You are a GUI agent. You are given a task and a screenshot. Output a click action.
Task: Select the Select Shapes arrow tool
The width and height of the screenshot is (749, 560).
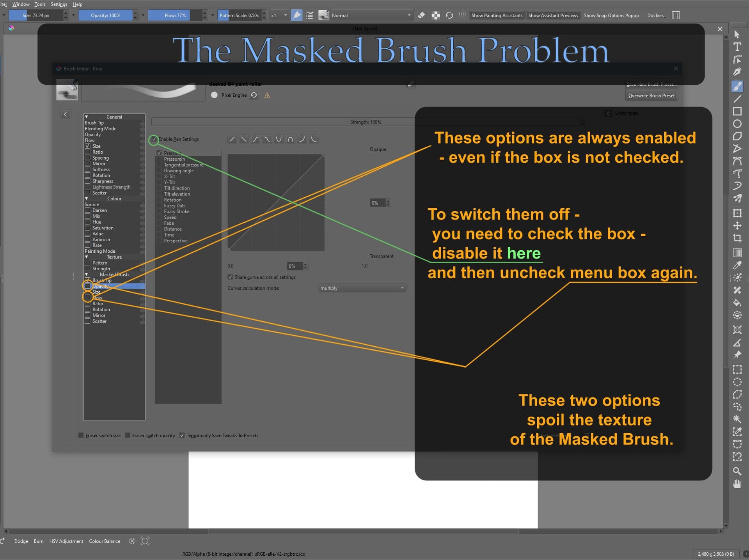[x=737, y=34]
